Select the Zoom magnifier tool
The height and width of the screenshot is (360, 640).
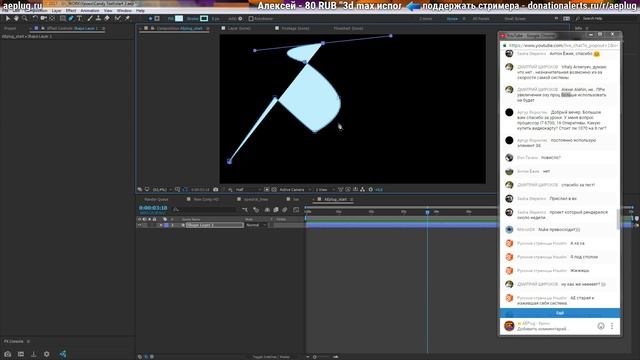[x=25, y=18]
